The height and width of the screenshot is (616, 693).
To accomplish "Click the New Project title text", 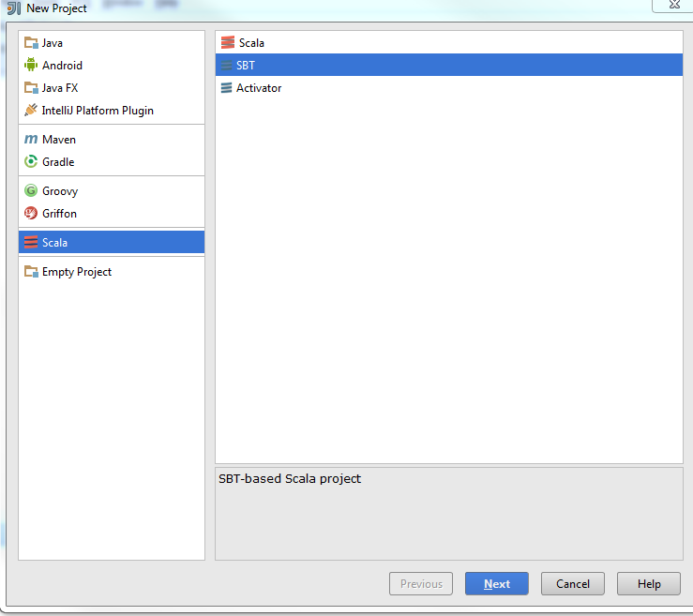I will point(56,8).
